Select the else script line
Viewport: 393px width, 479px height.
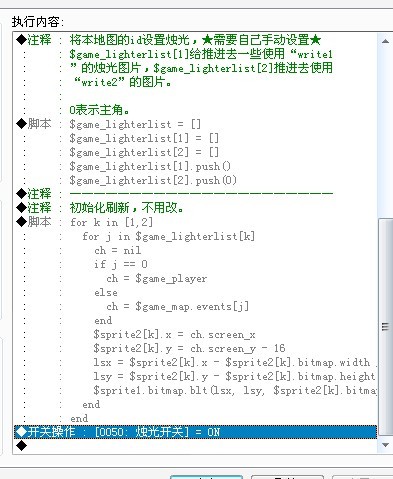pos(196,292)
